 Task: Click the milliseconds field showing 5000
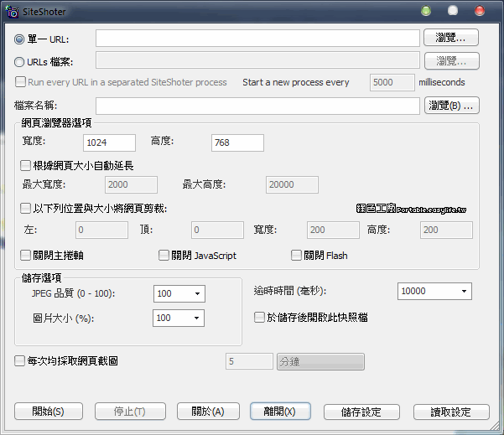pos(392,83)
